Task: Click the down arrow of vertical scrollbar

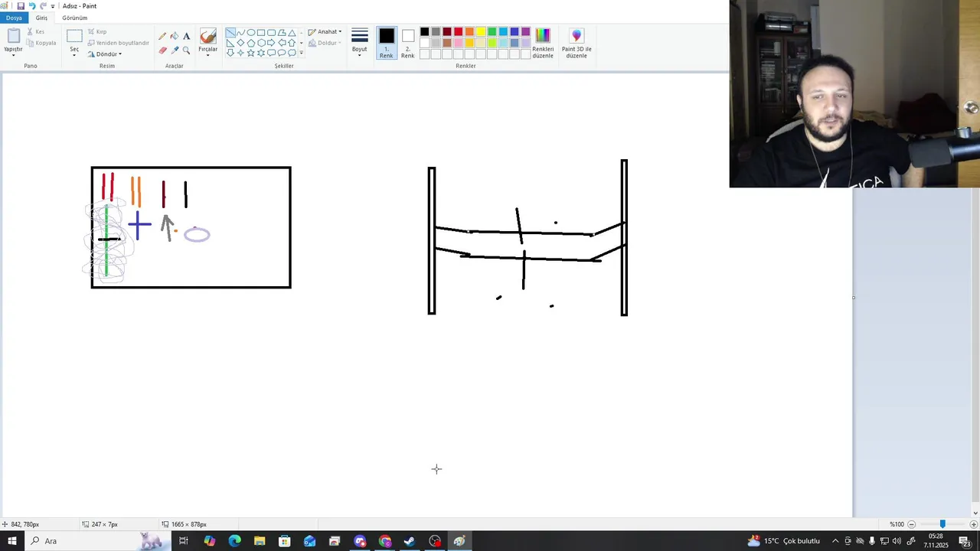Action: (x=975, y=513)
